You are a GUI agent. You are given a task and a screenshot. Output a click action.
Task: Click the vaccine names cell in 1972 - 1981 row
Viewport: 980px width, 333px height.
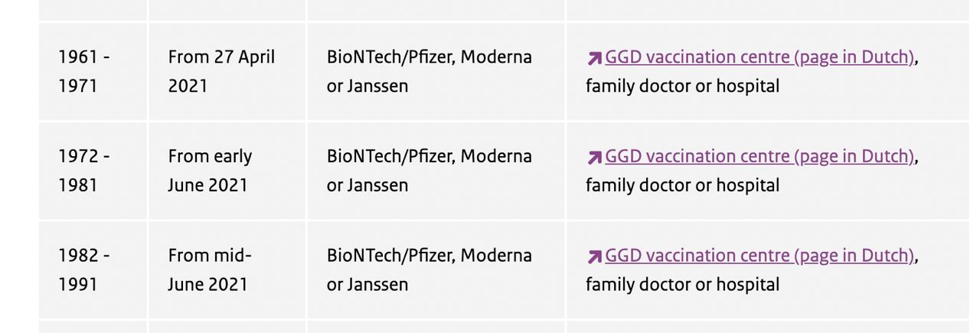coord(436,171)
